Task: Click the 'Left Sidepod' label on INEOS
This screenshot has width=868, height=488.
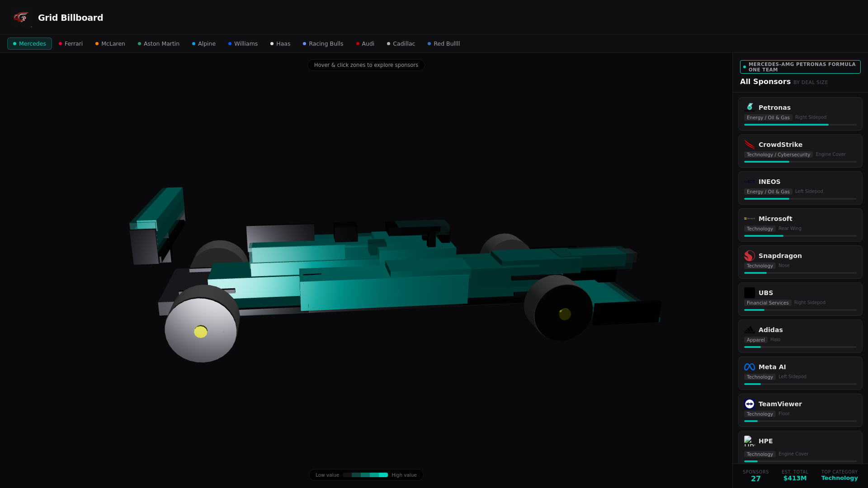Action: [x=809, y=192]
